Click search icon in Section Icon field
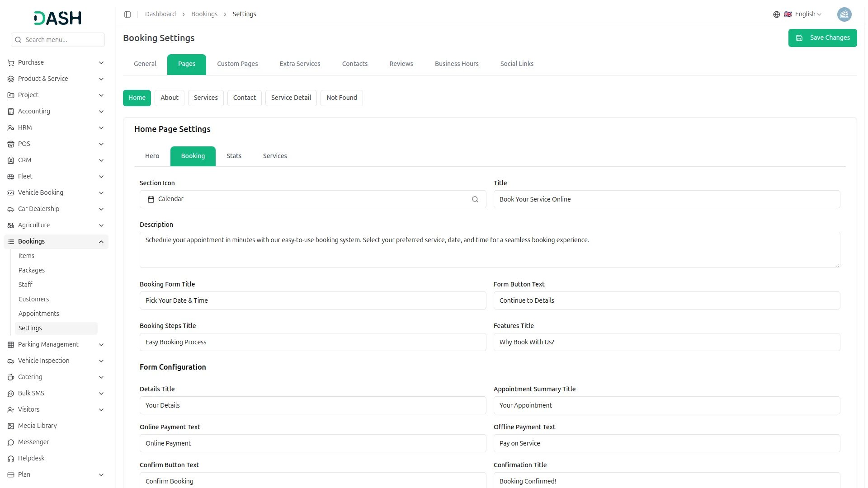 click(x=475, y=199)
